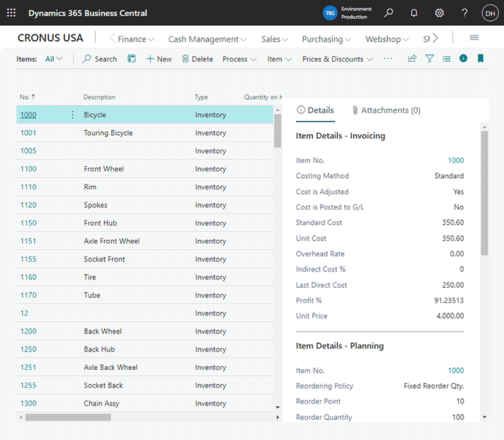Sort by the No. column header
504x440 pixels.
[27, 97]
